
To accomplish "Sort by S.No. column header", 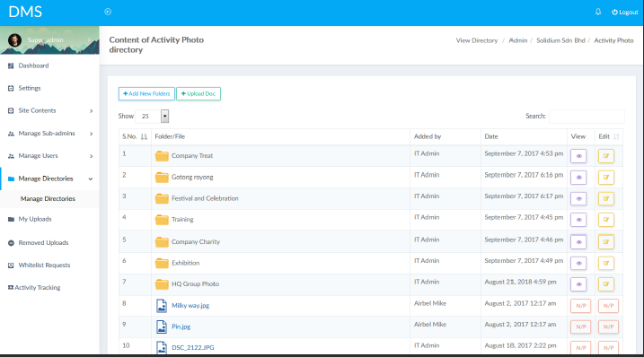I will 135,136.
